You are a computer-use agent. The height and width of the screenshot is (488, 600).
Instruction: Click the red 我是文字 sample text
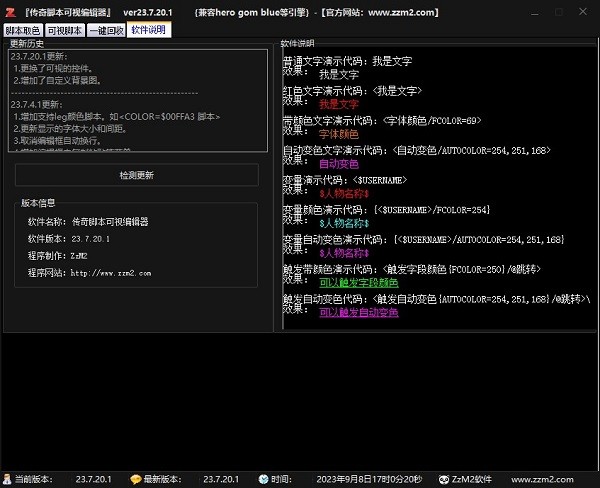coord(338,103)
